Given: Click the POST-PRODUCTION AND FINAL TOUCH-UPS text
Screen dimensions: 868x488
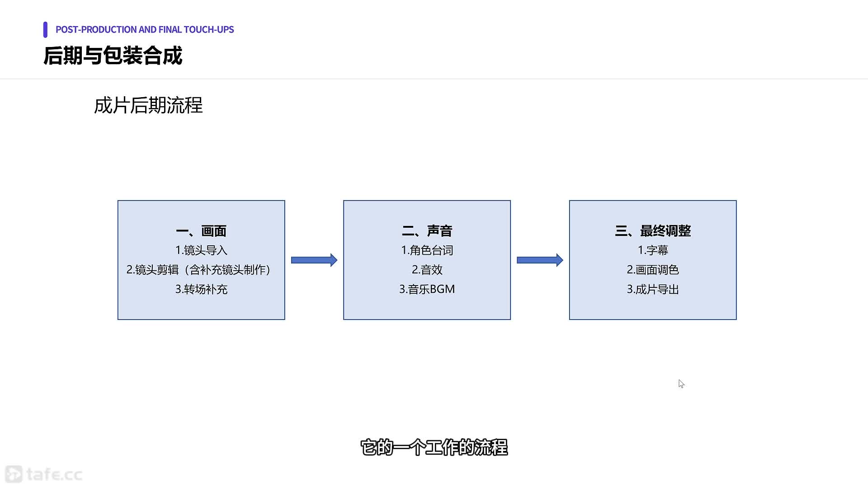Looking at the screenshot, I should click(x=145, y=30).
